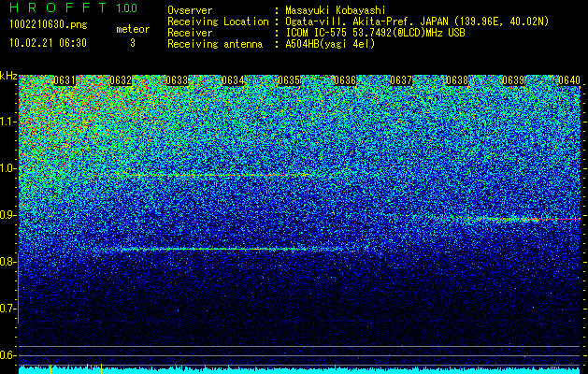Image resolution: width=588 pixels, height=374 pixels.
Task: Click the faint red trace near 0.98 kHz
Action: [x=218, y=175]
